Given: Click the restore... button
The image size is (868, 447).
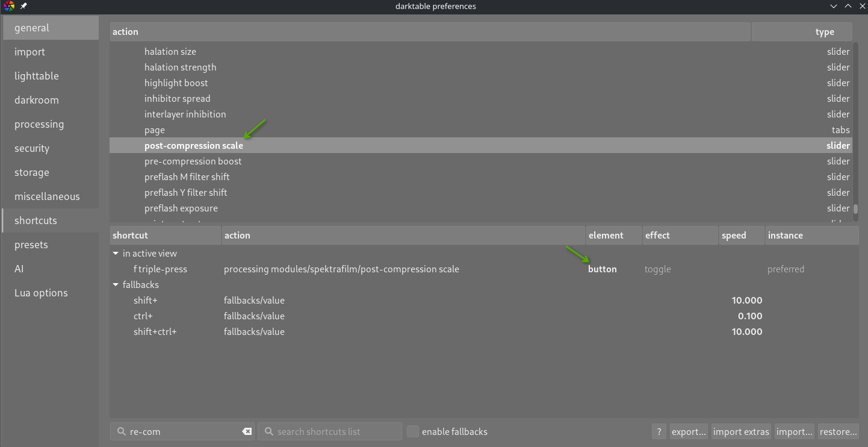Looking at the screenshot, I should 838,431.
